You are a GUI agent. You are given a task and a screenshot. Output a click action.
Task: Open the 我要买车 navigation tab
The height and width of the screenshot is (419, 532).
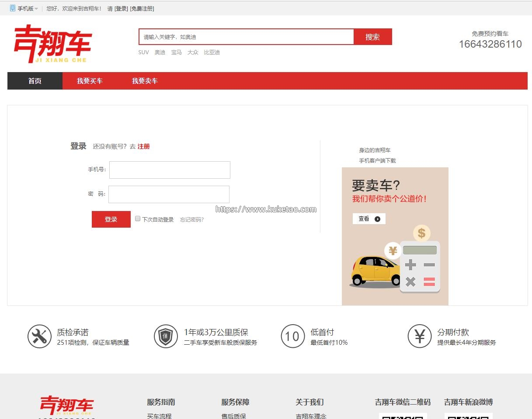(x=90, y=81)
